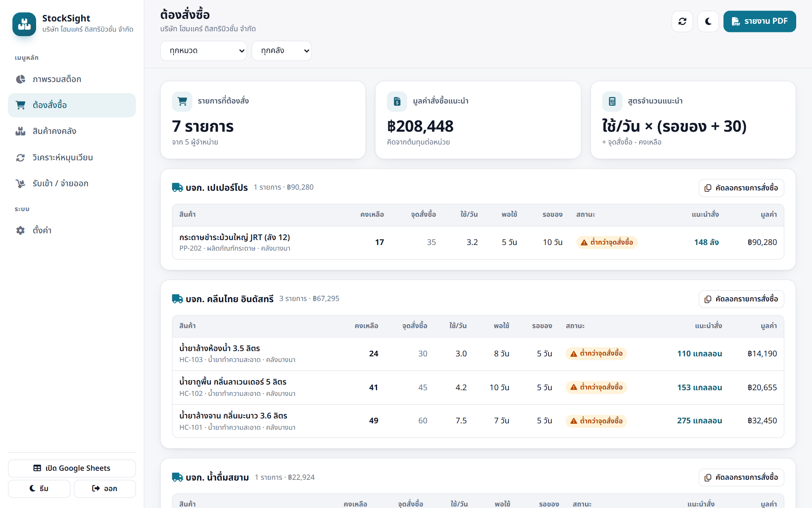This screenshot has height=508, width=812.
Task: Open วิเคราะห์หมุนเวียน turnover analysis
Action: 72,157
